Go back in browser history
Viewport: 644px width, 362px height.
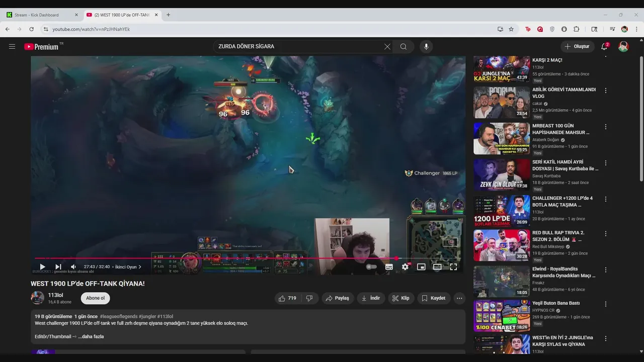8,29
